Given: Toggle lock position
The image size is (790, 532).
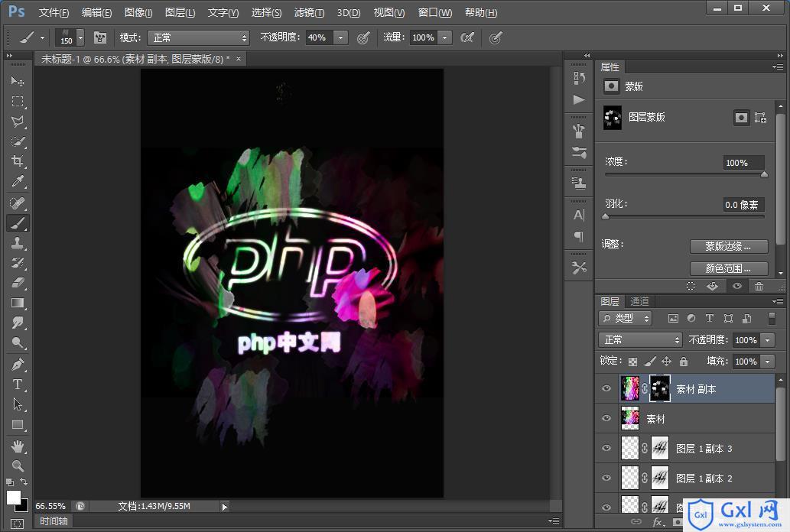Looking at the screenshot, I should [x=667, y=362].
